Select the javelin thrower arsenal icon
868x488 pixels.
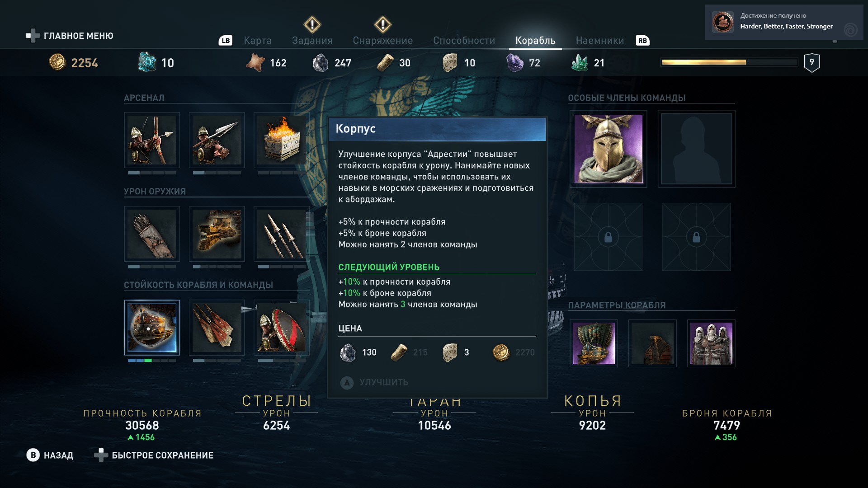(x=217, y=140)
